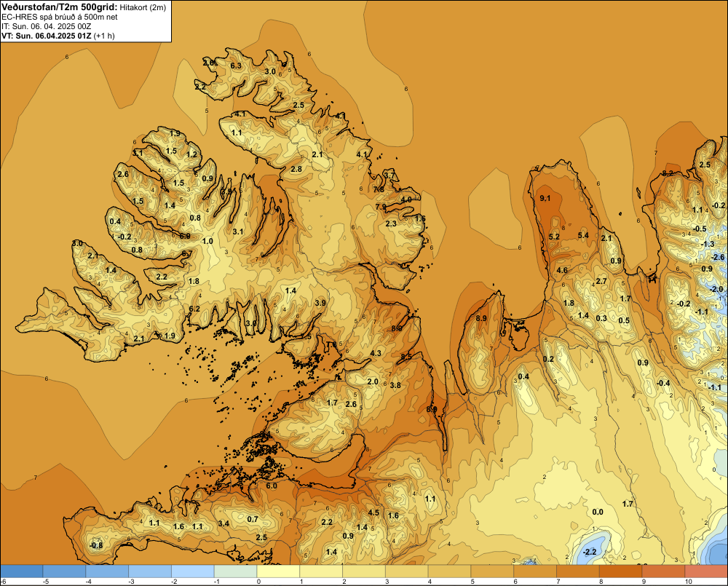Click the 5.2 temperature reading

(554, 237)
